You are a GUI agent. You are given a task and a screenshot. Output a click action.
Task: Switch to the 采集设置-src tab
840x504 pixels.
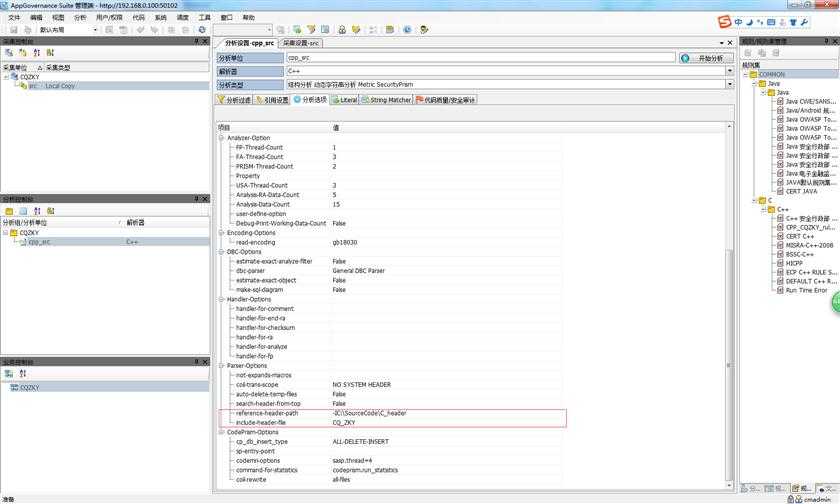coord(301,43)
